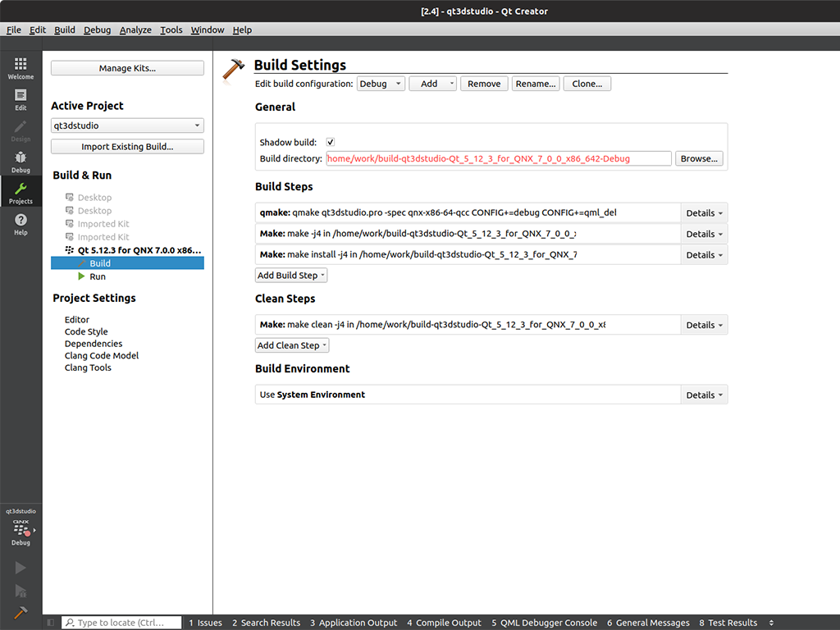Open the Active Project qt3dstudio combo box
Viewport: 840px width, 630px height.
coord(127,126)
